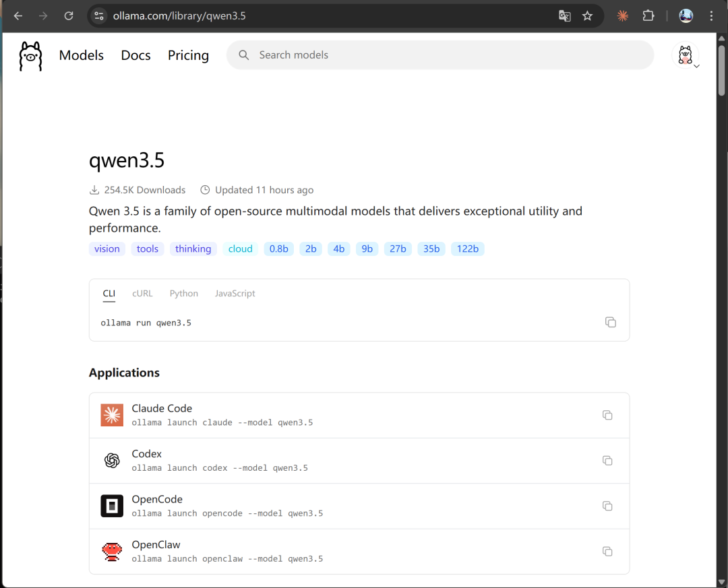Click the thinking tag

pos(193,249)
